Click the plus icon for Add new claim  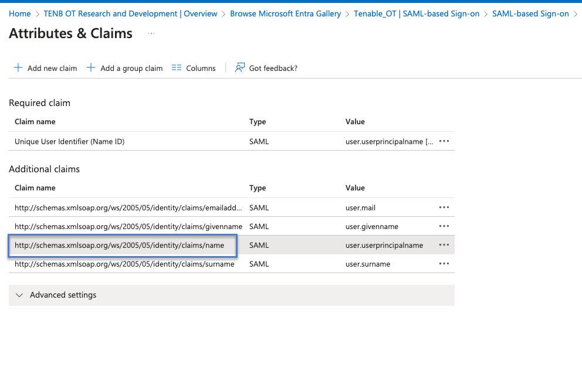(x=18, y=68)
